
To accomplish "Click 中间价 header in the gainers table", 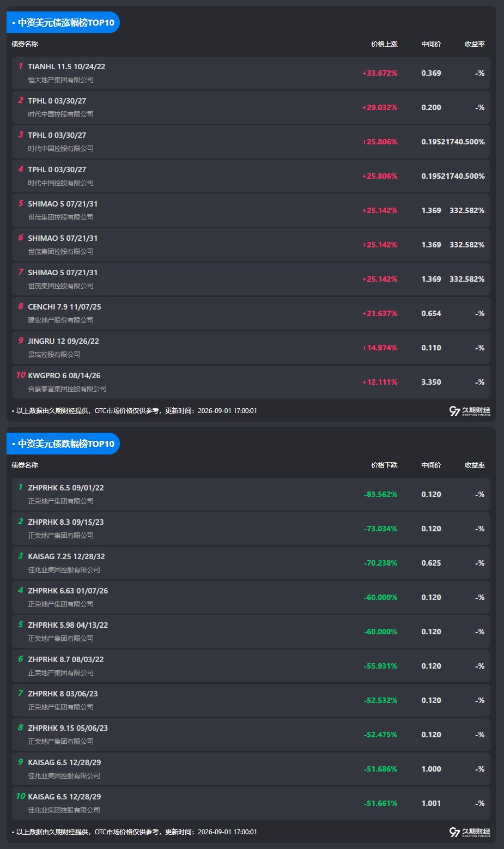I will (431, 44).
